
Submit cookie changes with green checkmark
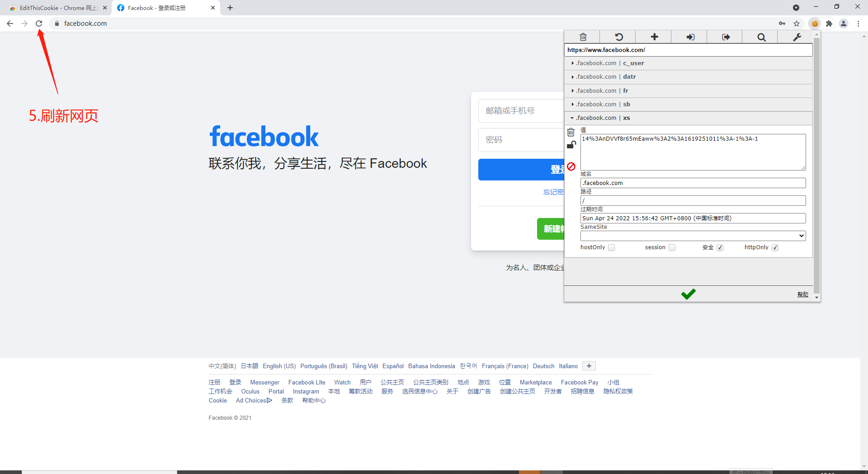[688, 294]
